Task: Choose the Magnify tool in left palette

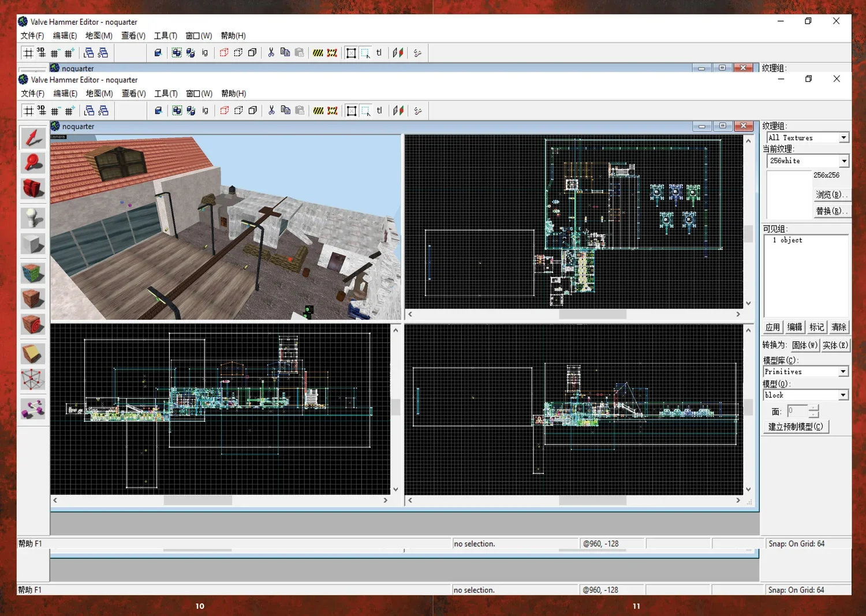Action: 33,163
